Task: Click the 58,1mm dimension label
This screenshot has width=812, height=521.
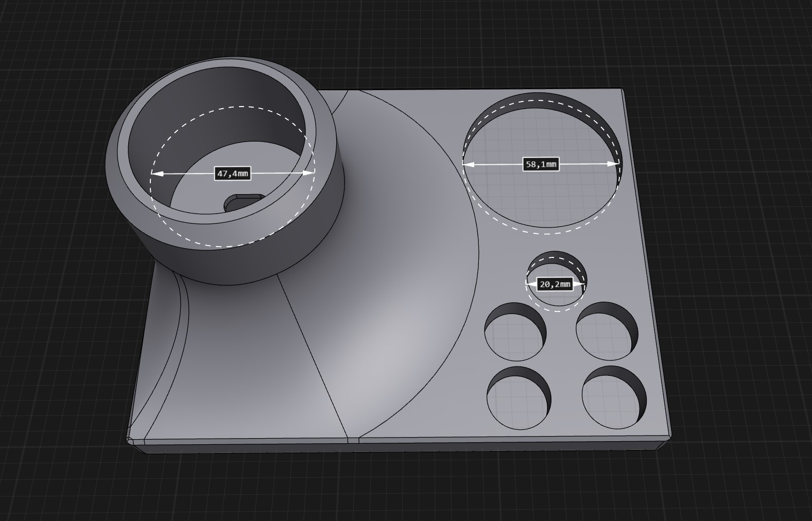Action: (541, 164)
